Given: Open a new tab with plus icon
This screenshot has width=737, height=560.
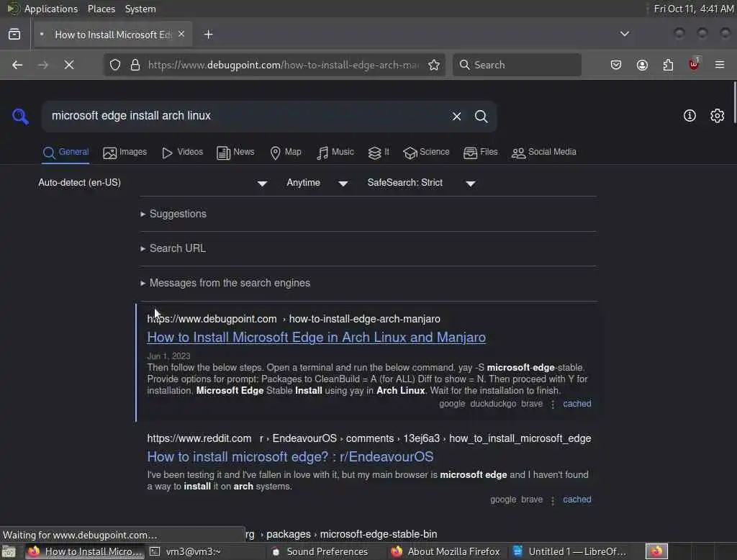Looking at the screenshot, I should coord(208,35).
